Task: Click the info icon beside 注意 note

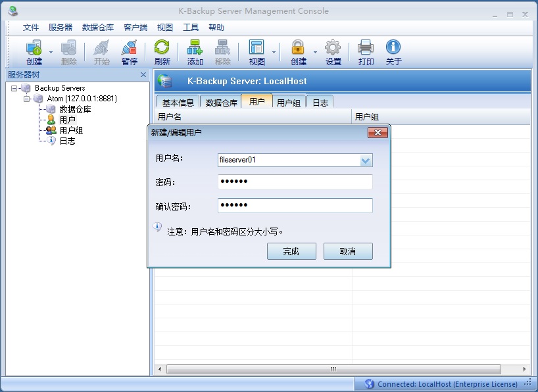Action: [x=157, y=227]
